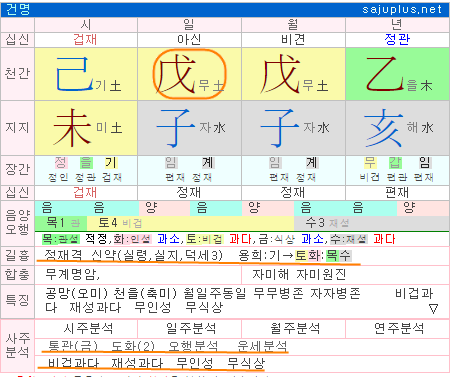The height and width of the screenshot is (377, 454).
Task: Click the 길흉 row label
Action: tap(17, 255)
